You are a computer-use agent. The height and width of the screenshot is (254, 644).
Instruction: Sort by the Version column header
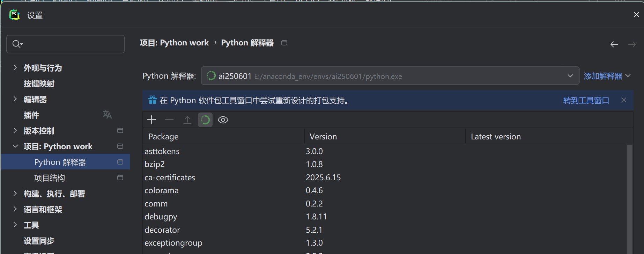tap(385, 136)
